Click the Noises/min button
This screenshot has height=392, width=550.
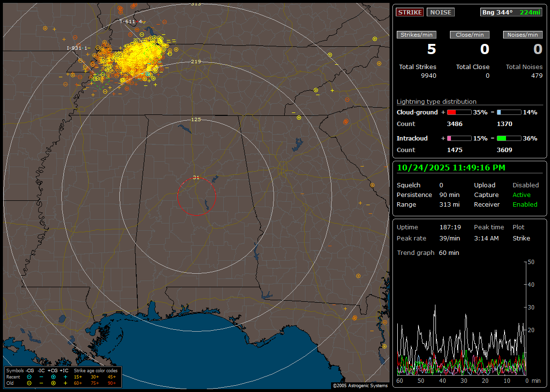523,35
